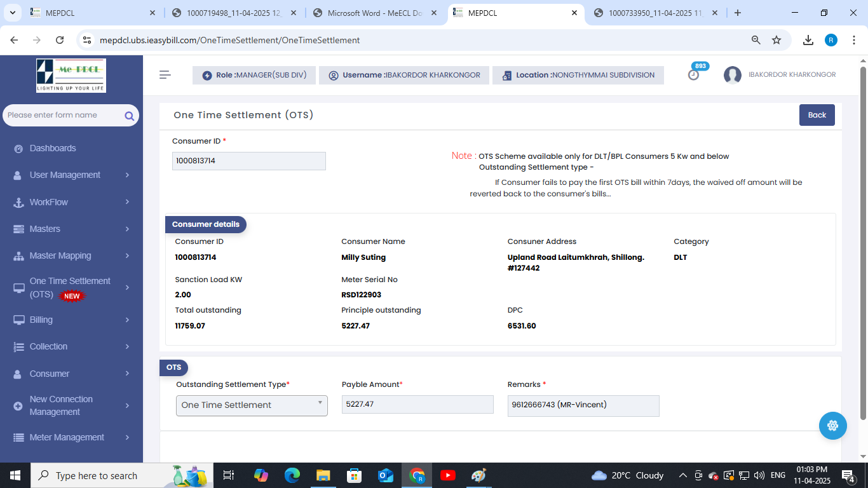
Task: Click the Location NONGTHYMMAI SUBDIVISION badge
Action: click(x=578, y=75)
